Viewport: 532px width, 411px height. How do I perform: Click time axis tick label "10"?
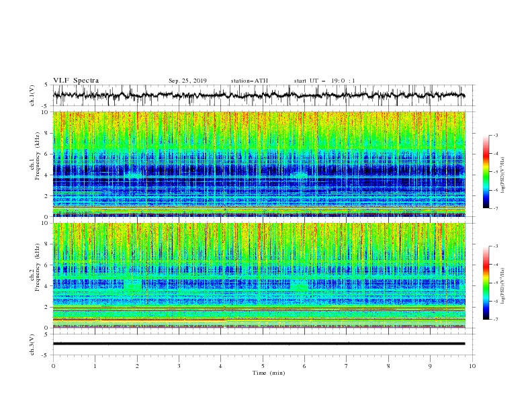(472, 366)
